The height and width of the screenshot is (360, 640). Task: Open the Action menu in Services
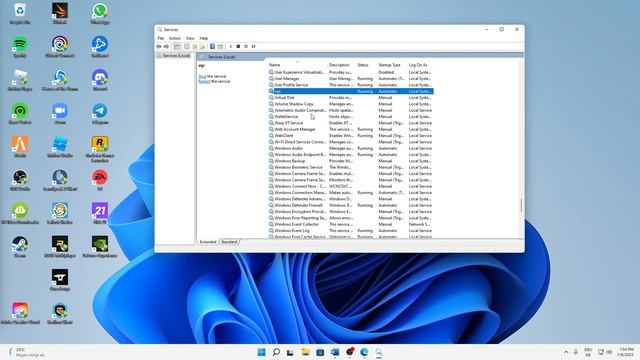pyautogui.click(x=175, y=38)
